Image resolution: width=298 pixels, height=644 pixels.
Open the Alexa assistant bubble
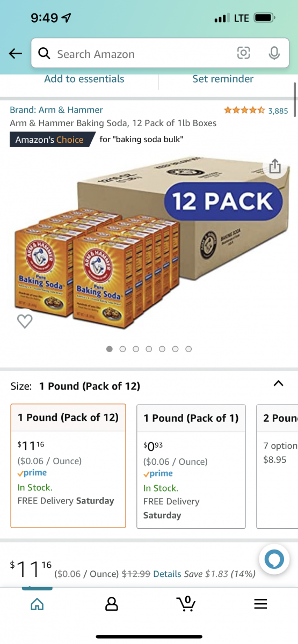click(274, 561)
